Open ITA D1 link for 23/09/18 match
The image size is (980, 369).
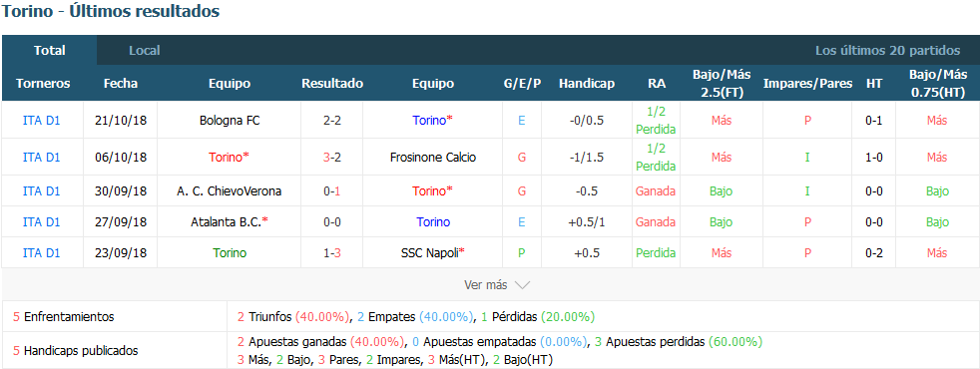tap(41, 253)
